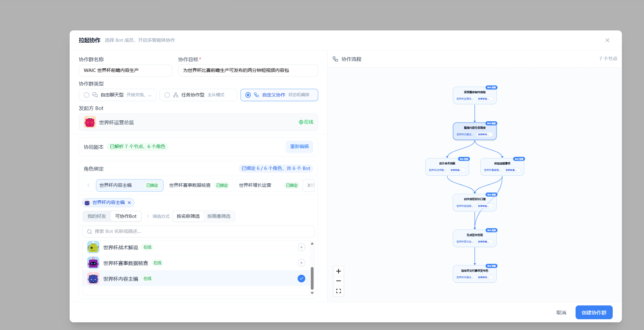Viewport: 644px width, 330px height.
Task: Click the 协作流程 flow icon in the panel header
Action: (x=335, y=59)
